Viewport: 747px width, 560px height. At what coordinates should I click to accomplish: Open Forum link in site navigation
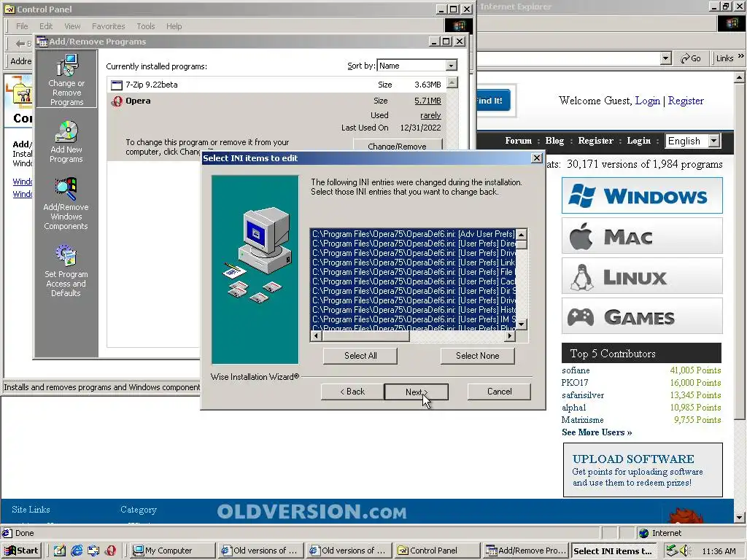519,141
